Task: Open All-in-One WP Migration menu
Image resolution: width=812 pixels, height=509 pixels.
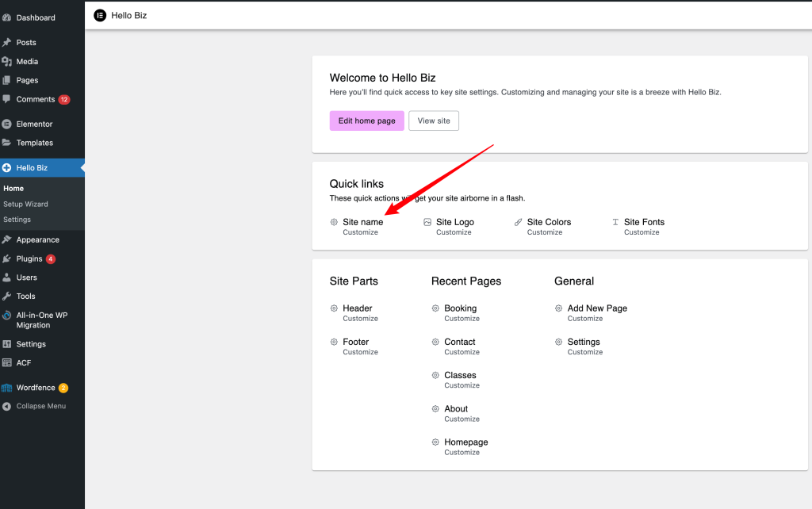Action: click(43, 320)
